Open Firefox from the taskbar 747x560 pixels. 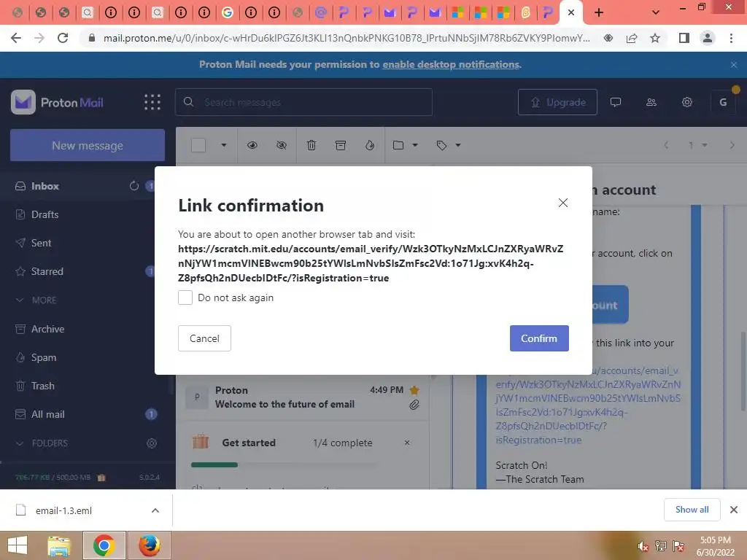[x=149, y=545]
